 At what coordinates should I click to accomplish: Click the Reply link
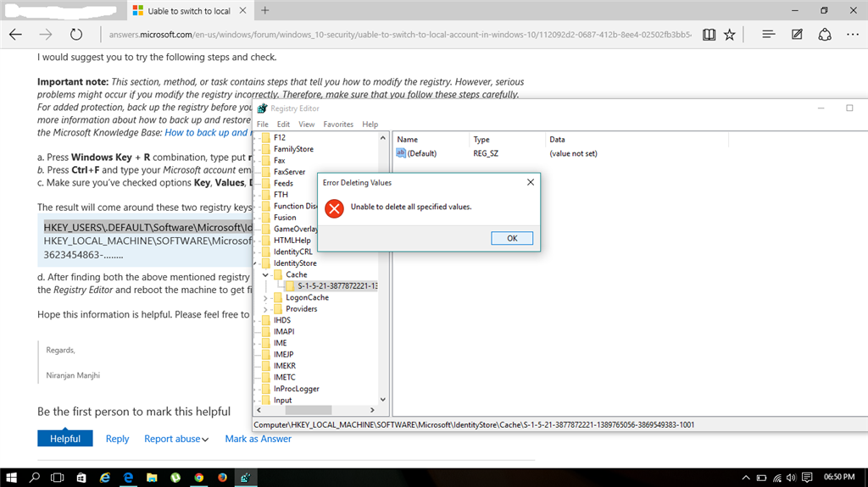(117, 439)
